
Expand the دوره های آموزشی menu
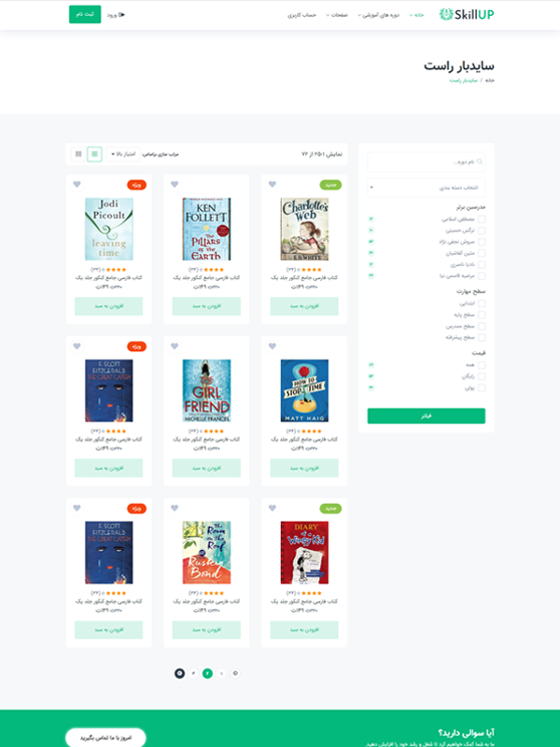(x=378, y=15)
